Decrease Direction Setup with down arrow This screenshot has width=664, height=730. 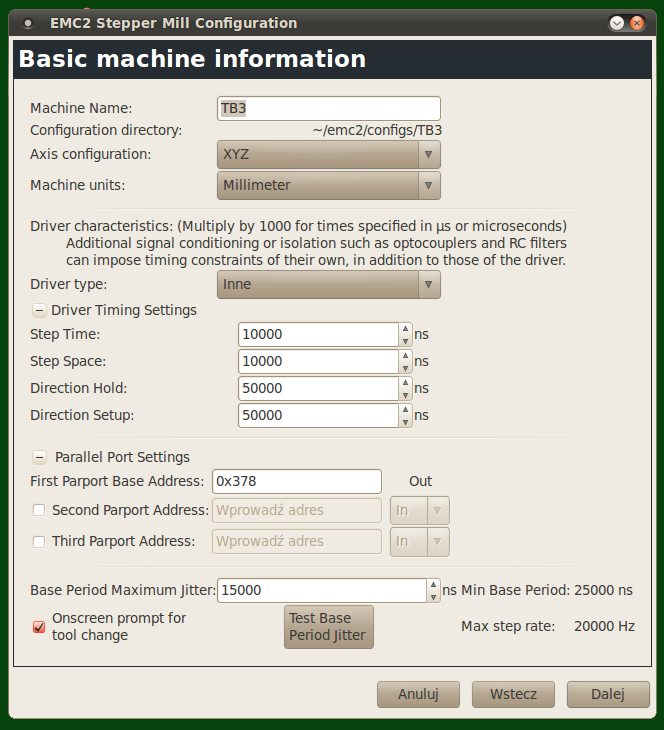coord(405,422)
